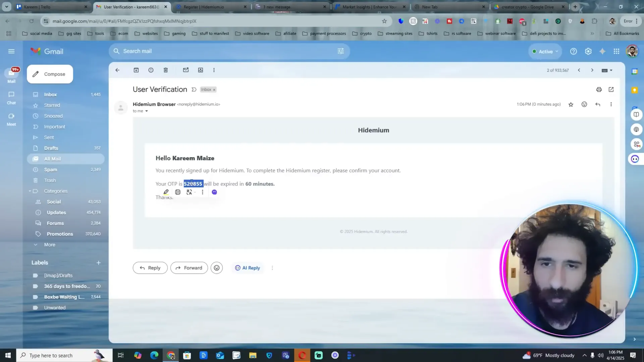
Task: Star the Hidemium Browser message
Action: 571,105
